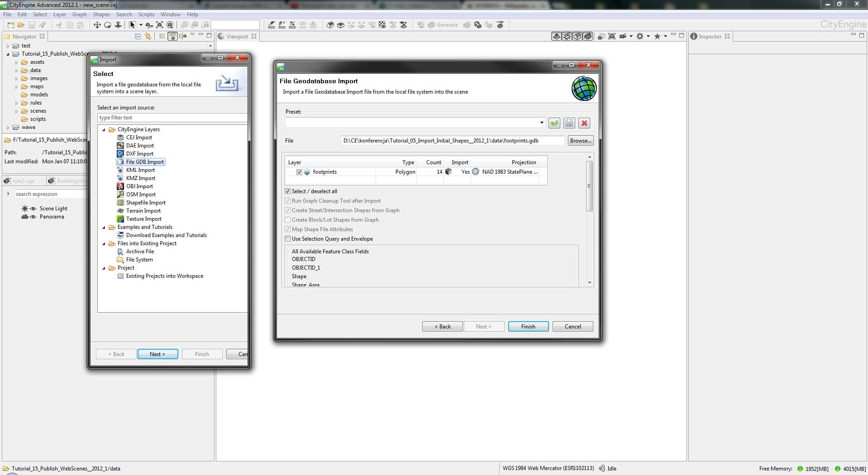Toggle viewport shapes visibility icon

[577, 36]
